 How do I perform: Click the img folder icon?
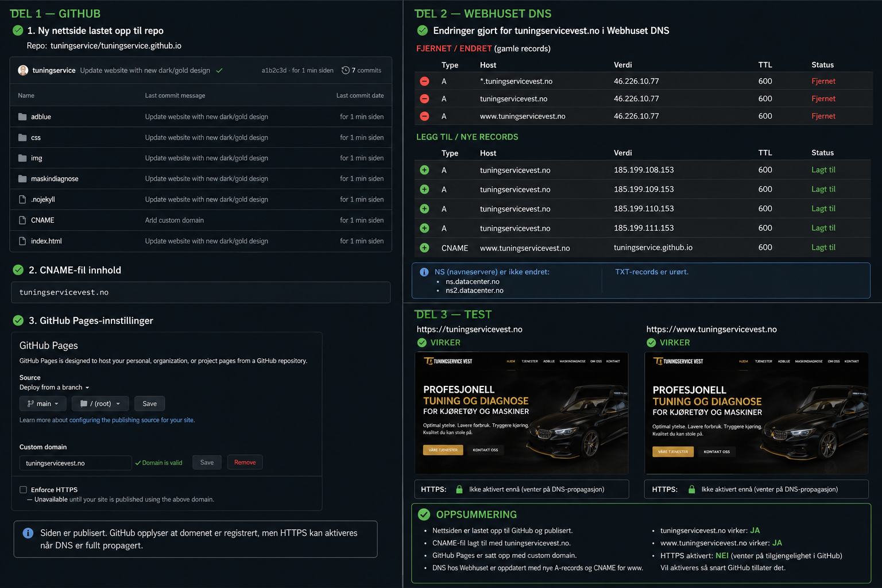pos(22,158)
